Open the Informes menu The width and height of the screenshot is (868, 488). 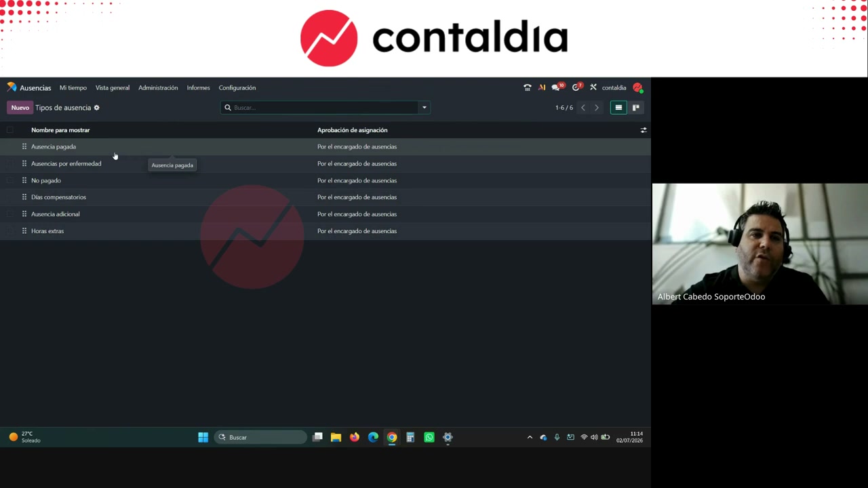pos(199,87)
